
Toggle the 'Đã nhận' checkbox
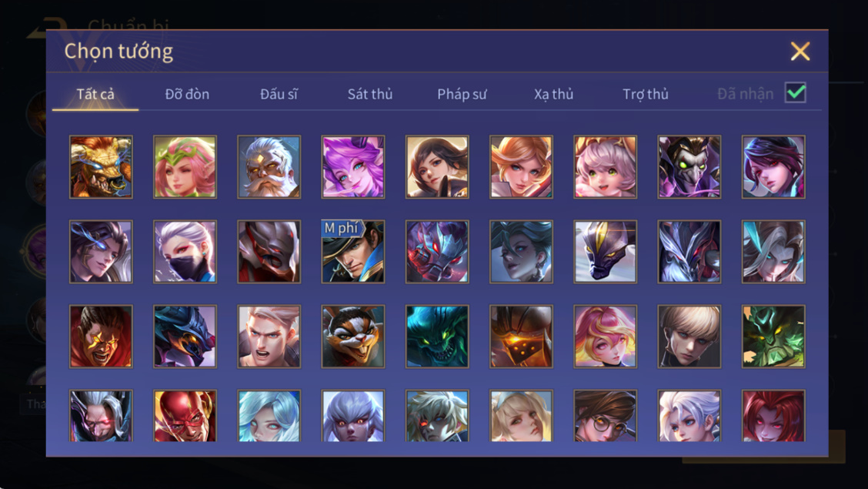tap(796, 92)
